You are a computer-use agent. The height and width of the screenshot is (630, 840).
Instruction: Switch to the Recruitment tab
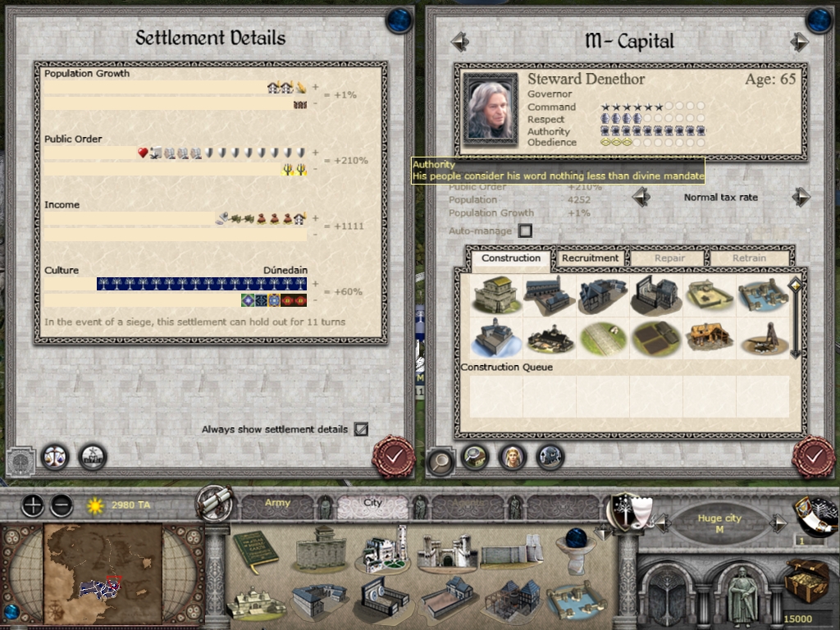(x=591, y=258)
